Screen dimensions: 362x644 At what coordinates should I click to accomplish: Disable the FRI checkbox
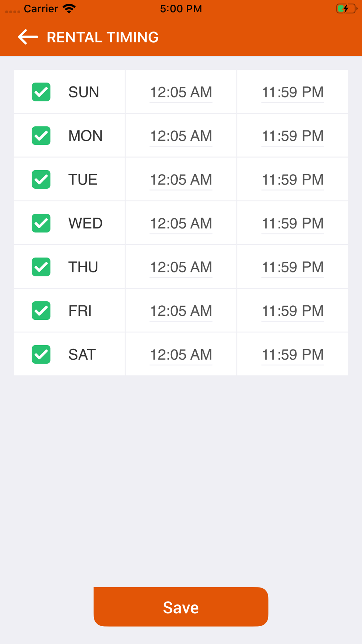click(x=41, y=311)
